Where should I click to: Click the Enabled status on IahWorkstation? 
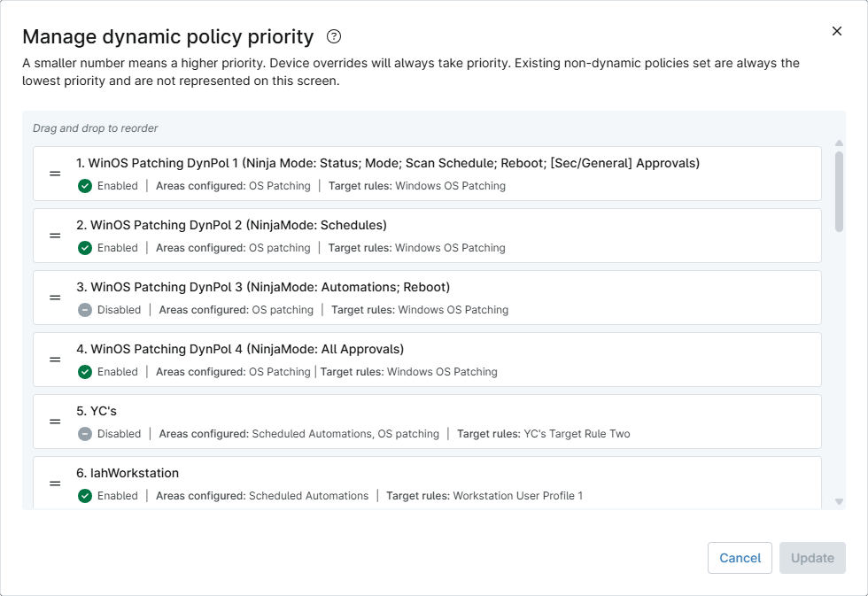(85, 496)
